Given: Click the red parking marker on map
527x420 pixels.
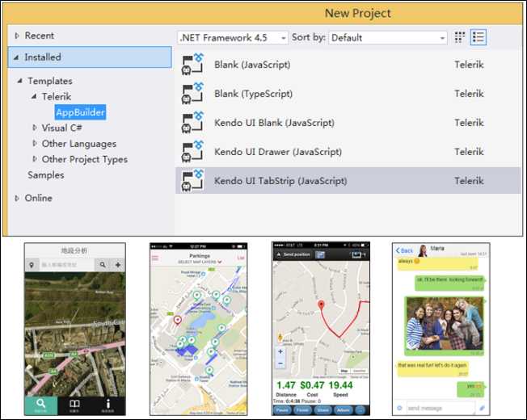Looking at the screenshot, I should (x=178, y=320).
